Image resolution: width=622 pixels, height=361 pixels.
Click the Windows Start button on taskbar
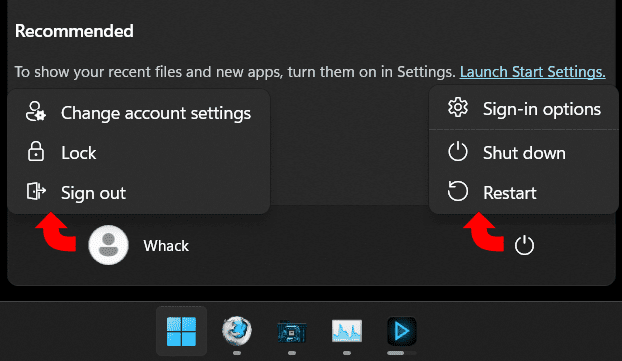pos(181,331)
